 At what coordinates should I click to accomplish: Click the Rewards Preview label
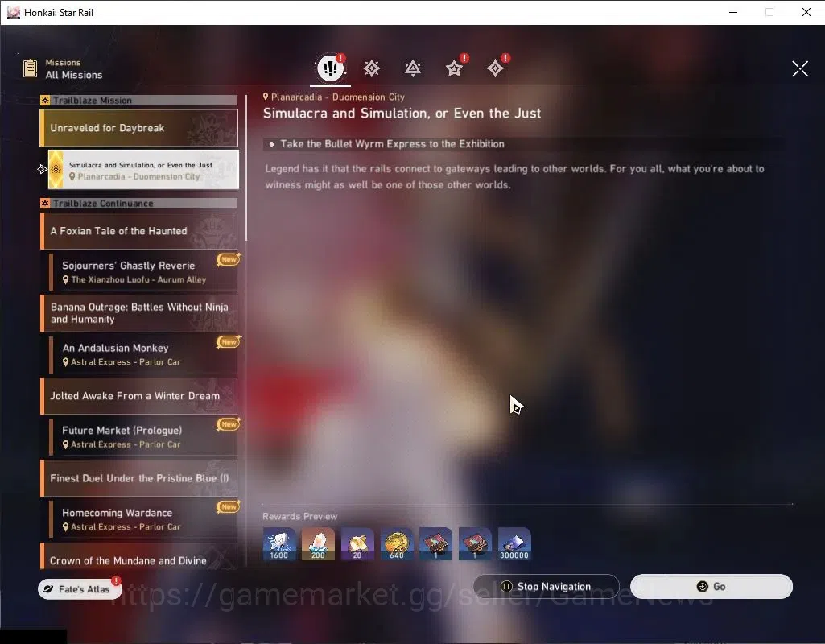[x=300, y=516]
